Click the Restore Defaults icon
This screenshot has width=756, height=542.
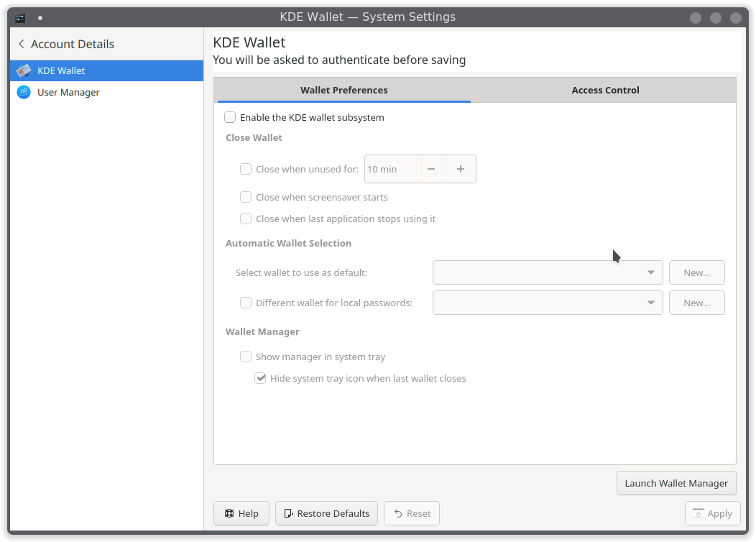click(x=288, y=513)
